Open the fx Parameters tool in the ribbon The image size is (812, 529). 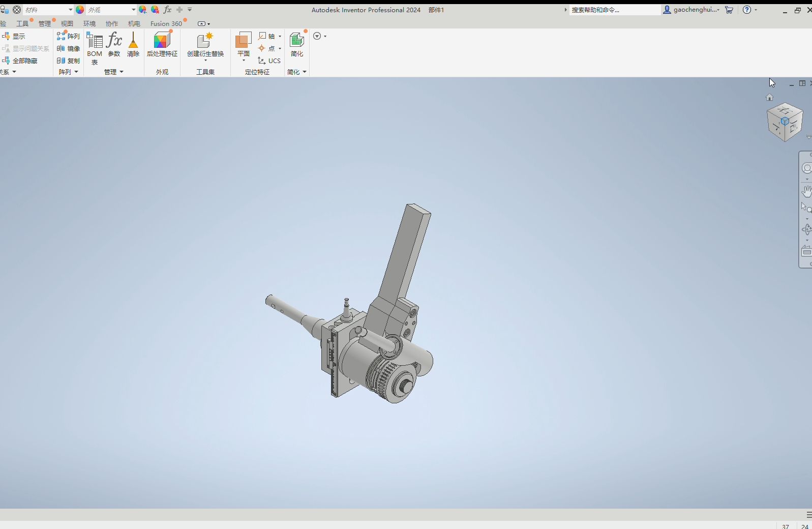point(114,44)
